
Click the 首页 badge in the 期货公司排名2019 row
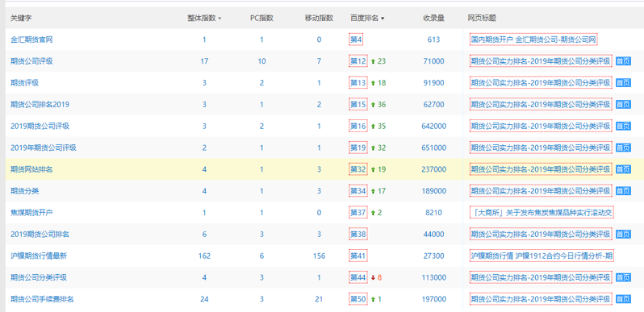(x=623, y=105)
